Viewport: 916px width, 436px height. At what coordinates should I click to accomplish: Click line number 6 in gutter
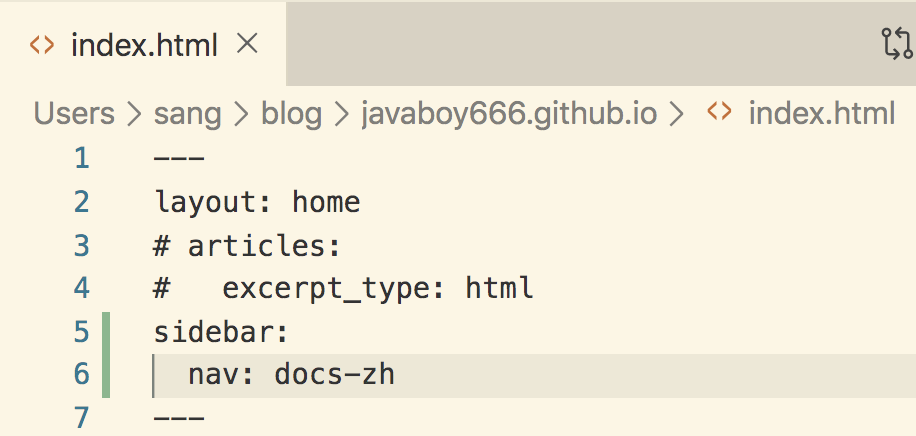click(x=82, y=374)
